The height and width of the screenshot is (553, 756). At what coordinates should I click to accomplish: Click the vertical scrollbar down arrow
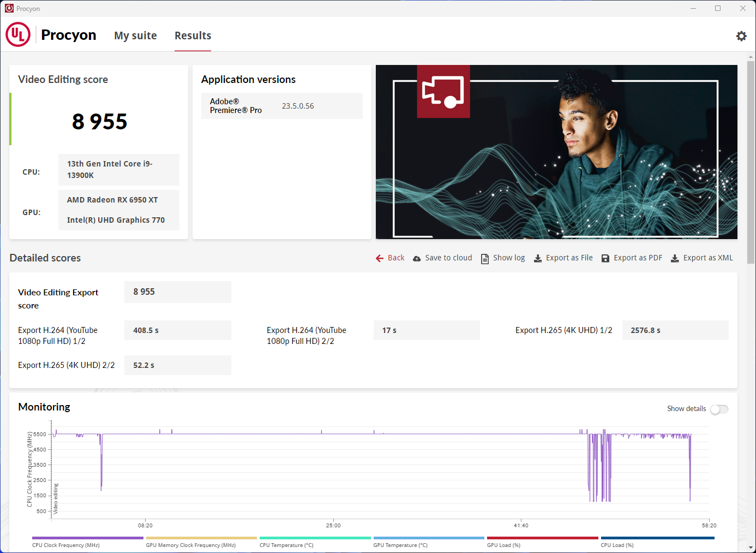(x=751, y=548)
